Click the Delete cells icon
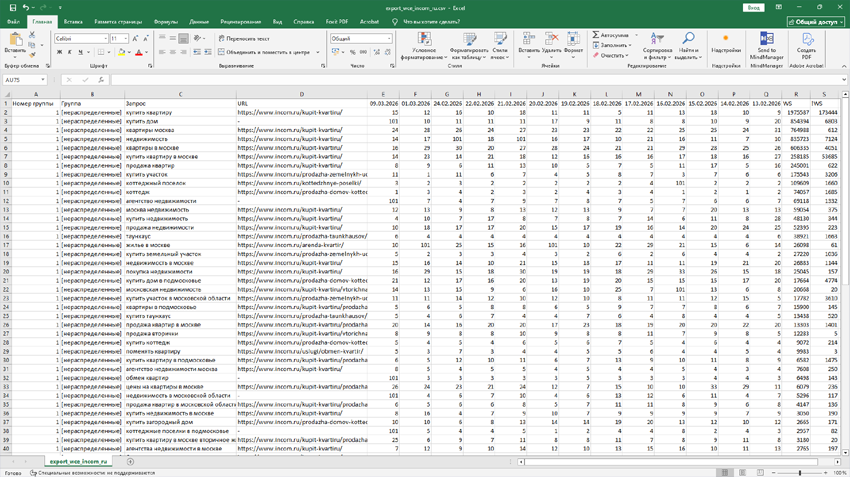The image size is (850, 477). click(x=551, y=39)
